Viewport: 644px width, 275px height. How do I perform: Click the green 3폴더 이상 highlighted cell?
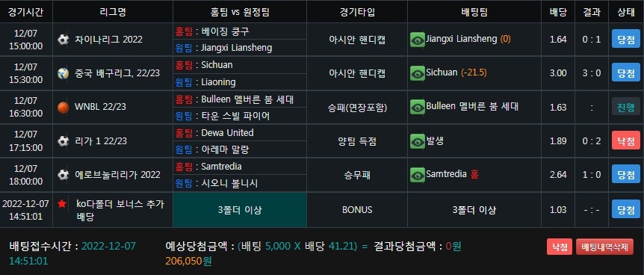(x=240, y=210)
